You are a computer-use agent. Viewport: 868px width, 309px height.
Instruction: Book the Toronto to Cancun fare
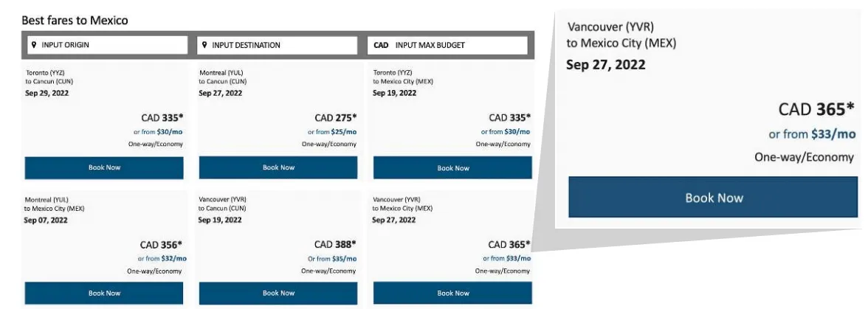point(104,167)
